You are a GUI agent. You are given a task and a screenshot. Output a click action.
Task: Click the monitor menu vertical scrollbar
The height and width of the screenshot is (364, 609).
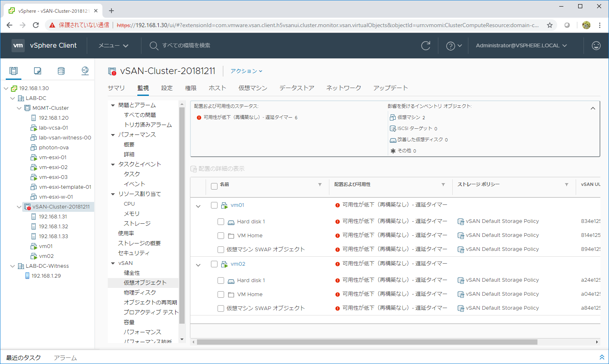tap(182, 216)
